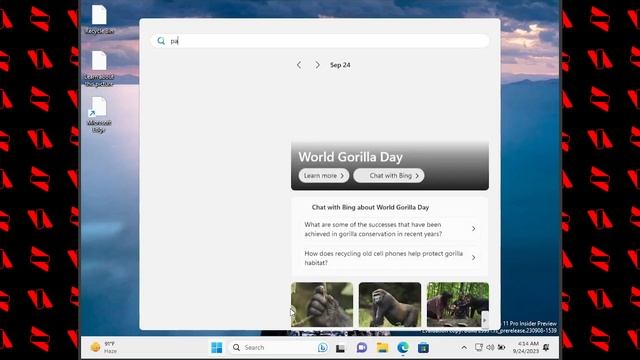640x360 pixels.
Task: Launch the Chat app from taskbar
Action: [x=362, y=348]
